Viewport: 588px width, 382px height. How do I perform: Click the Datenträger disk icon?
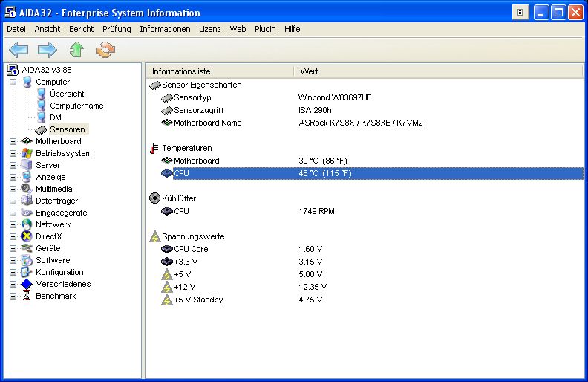(x=27, y=201)
